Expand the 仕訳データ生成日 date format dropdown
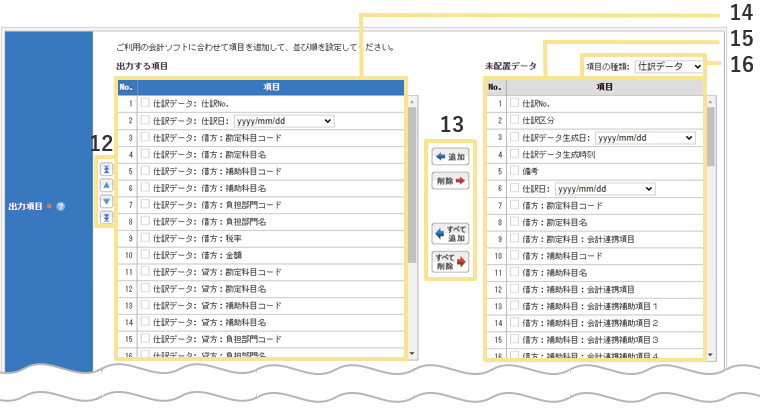Viewport: 760px width, 409px height. (x=645, y=137)
